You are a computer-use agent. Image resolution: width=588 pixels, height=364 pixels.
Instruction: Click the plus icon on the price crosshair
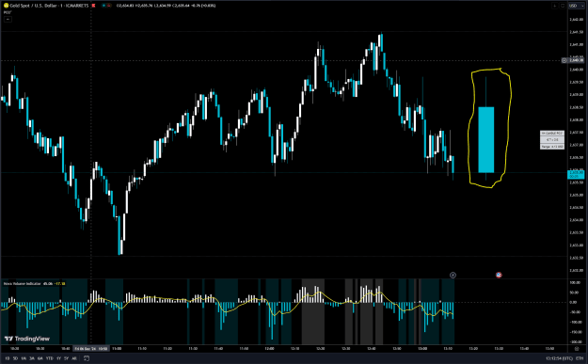coord(564,60)
